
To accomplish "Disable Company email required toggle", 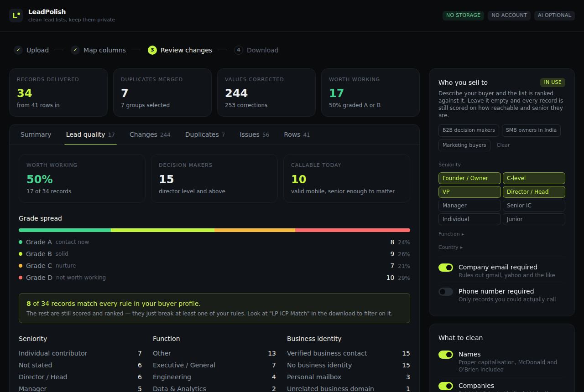I will tap(446, 268).
